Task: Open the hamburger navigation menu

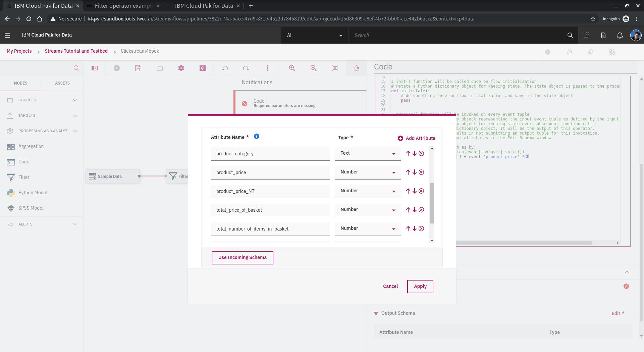Action: click(x=7, y=35)
